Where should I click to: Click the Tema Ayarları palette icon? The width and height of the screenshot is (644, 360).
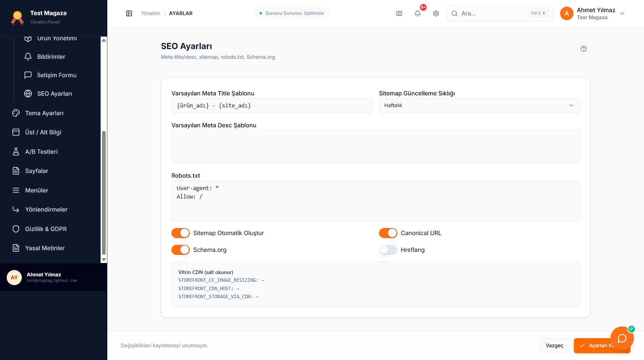coord(16,113)
